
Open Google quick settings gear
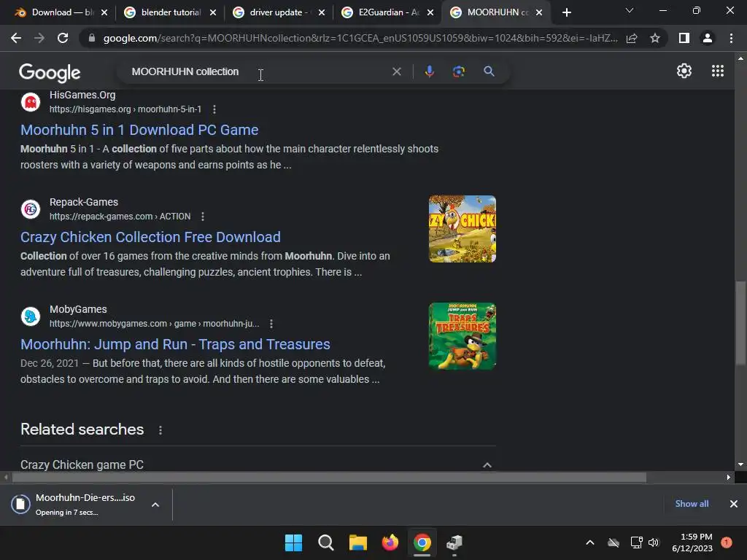pyautogui.click(x=684, y=71)
